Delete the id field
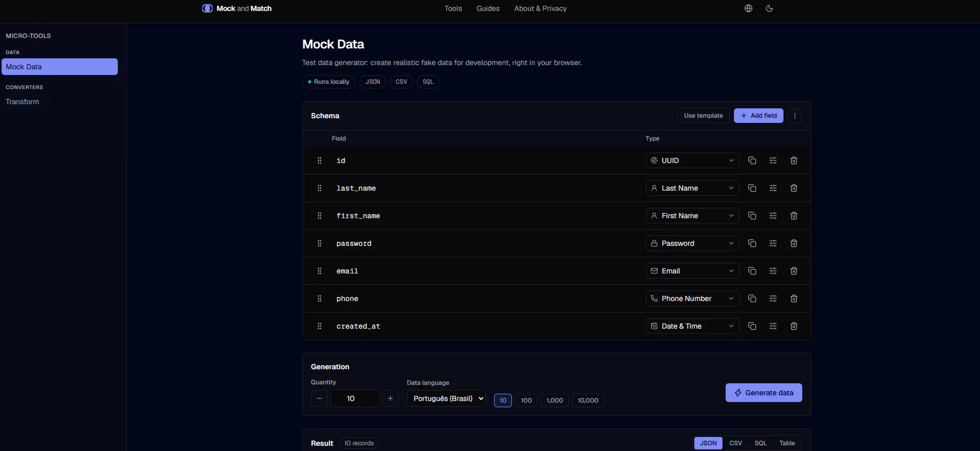This screenshot has height=451, width=980. tap(793, 160)
